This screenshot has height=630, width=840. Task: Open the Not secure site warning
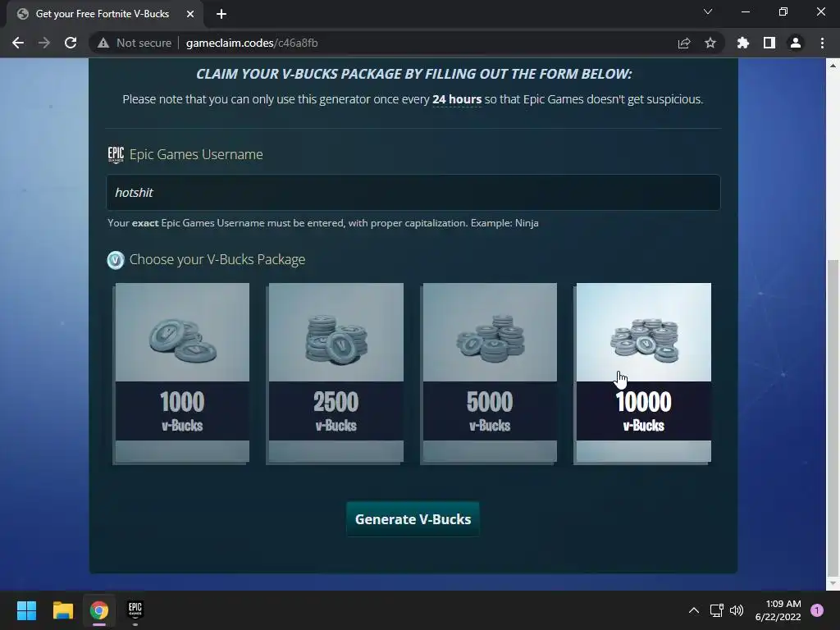(x=135, y=43)
